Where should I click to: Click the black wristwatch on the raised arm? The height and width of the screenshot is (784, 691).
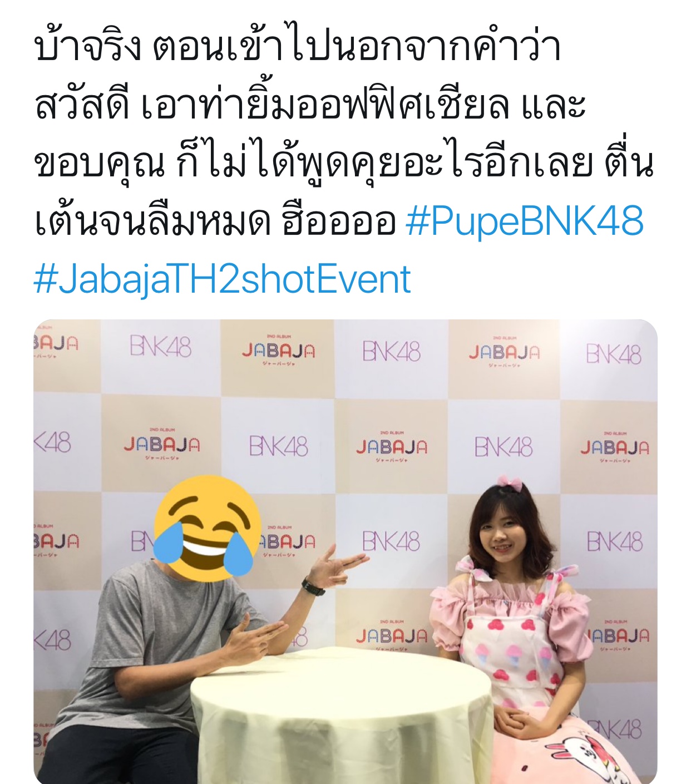[x=313, y=586]
